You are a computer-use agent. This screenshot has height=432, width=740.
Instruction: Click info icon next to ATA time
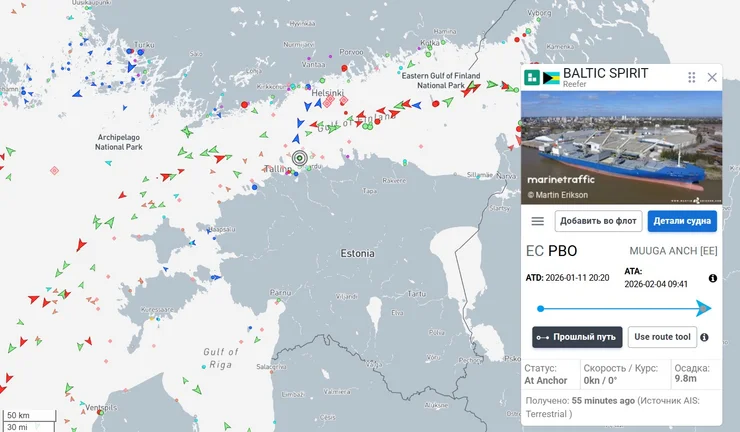tap(713, 278)
